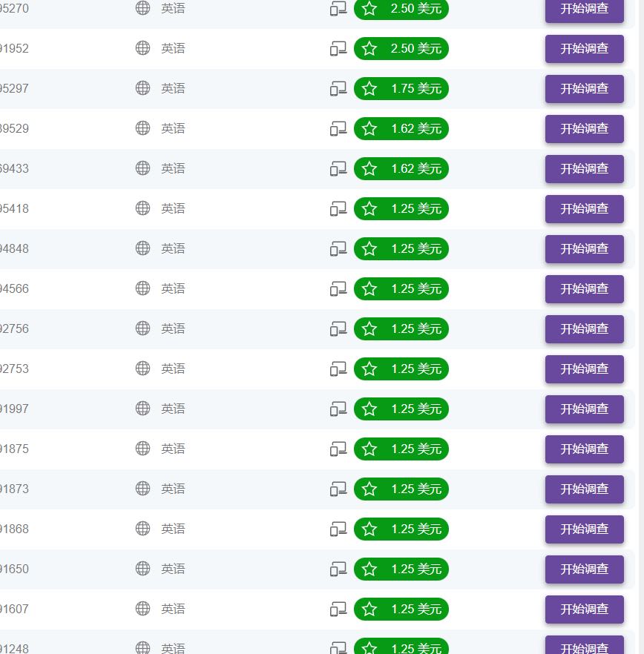Click the star icon on the 1.75 美元 badge
The width and height of the screenshot is (644, 654).
click(x=369, y=88)
